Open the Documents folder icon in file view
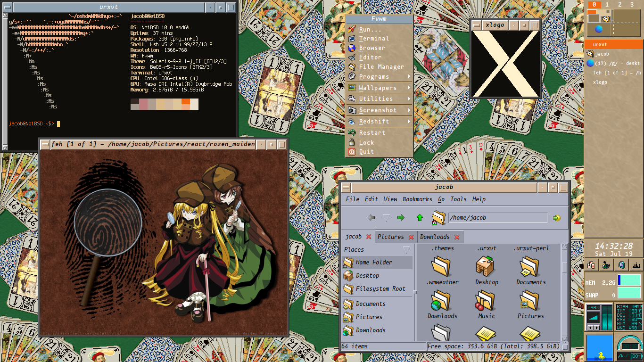This screenshot has height=362, width=644. (530, 267)
